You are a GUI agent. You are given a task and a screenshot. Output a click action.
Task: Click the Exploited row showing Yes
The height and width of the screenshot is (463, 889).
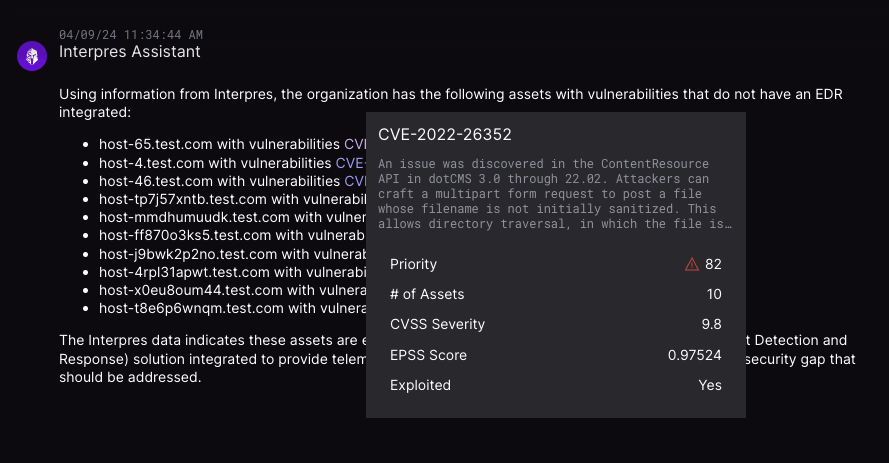click(x=555, y=385)
